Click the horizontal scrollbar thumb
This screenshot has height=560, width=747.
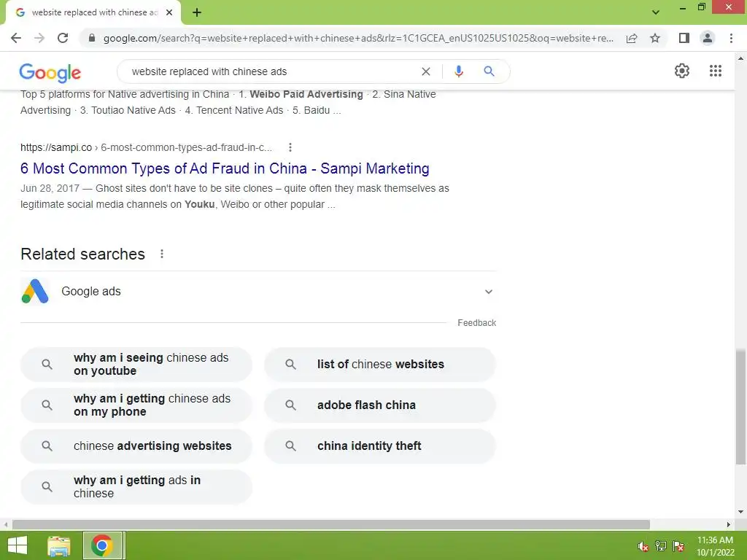click(x=331, y=525)
